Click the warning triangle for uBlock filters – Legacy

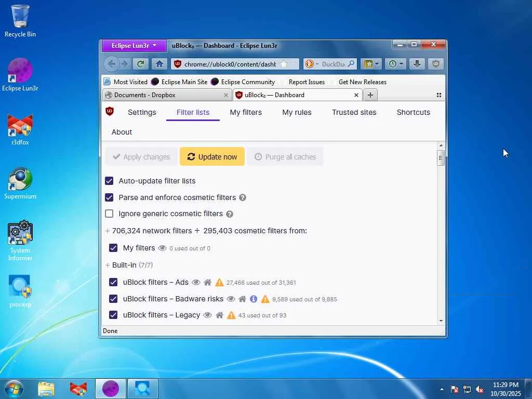tap(231, 315)
